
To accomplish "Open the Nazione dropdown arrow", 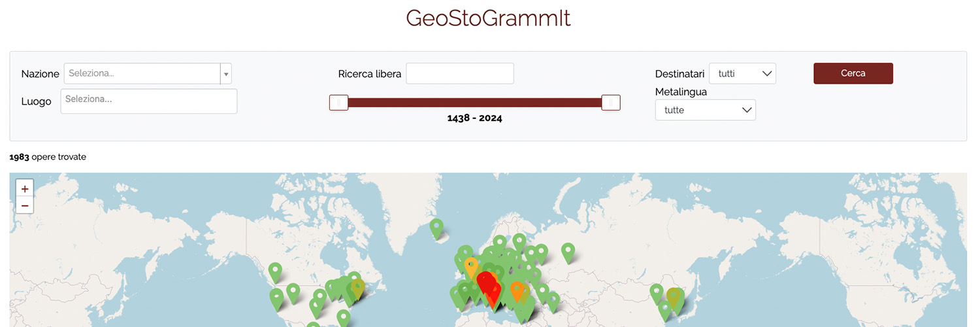I will pyautogui.click(x=226, y=74).
